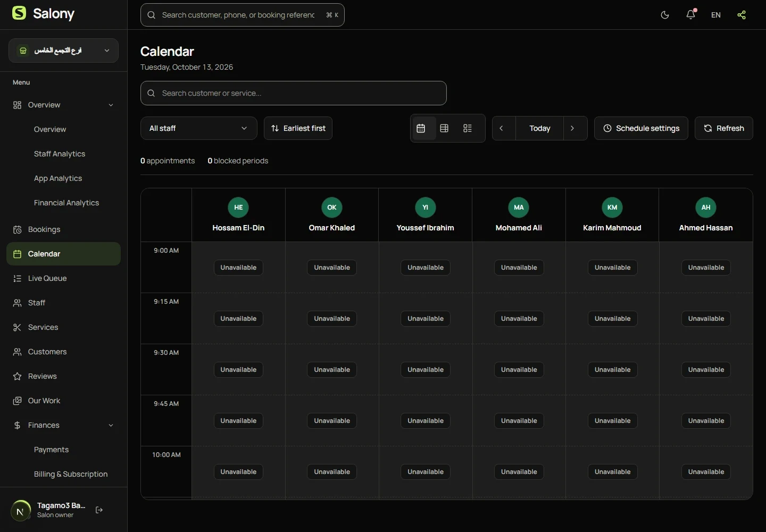Click Mohamed Ali MA avatar
Image resolution: width=766 pixels, height=532 pixels.
coord(519,207)
